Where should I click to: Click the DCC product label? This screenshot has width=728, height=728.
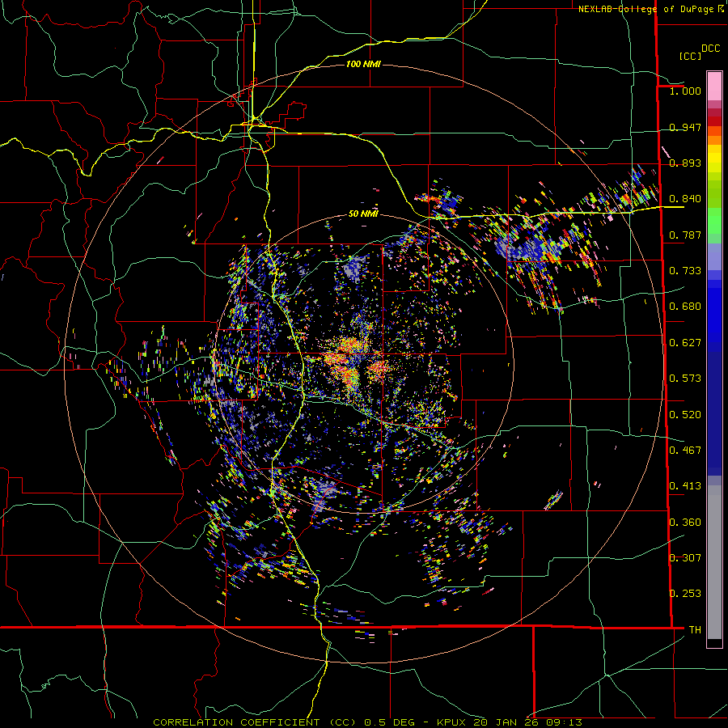click(x=710, y=49)
